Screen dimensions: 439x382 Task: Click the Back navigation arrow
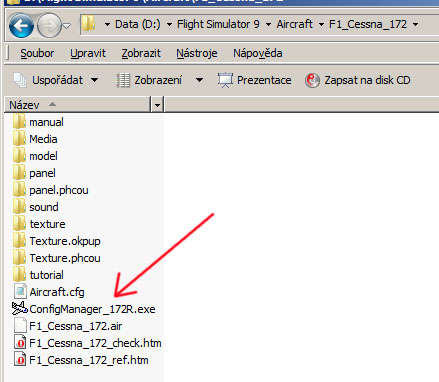pos(21,25)
